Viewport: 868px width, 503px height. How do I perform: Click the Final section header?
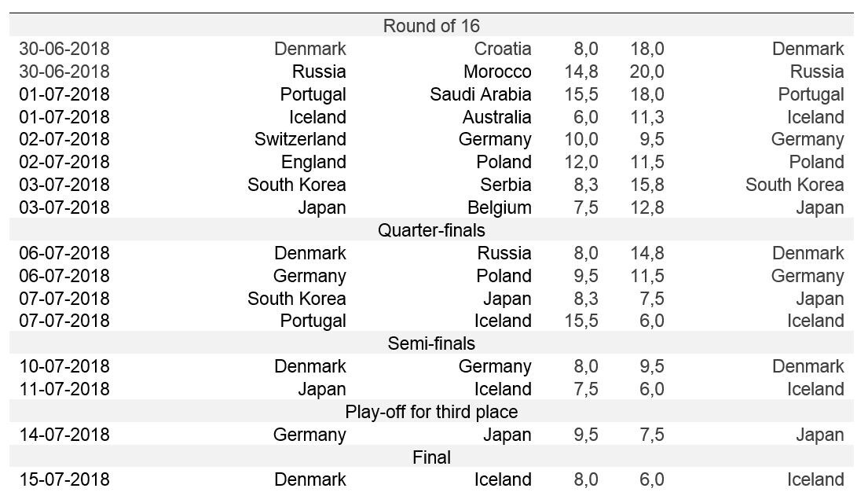pos(431,457)
